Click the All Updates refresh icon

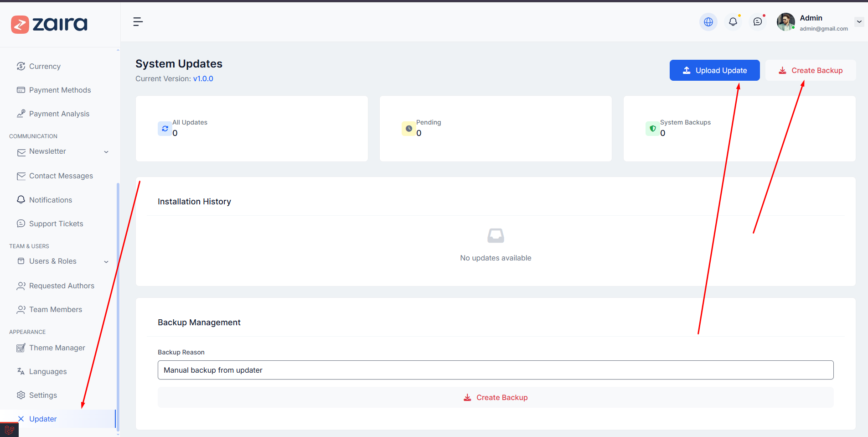coord(165,129)
